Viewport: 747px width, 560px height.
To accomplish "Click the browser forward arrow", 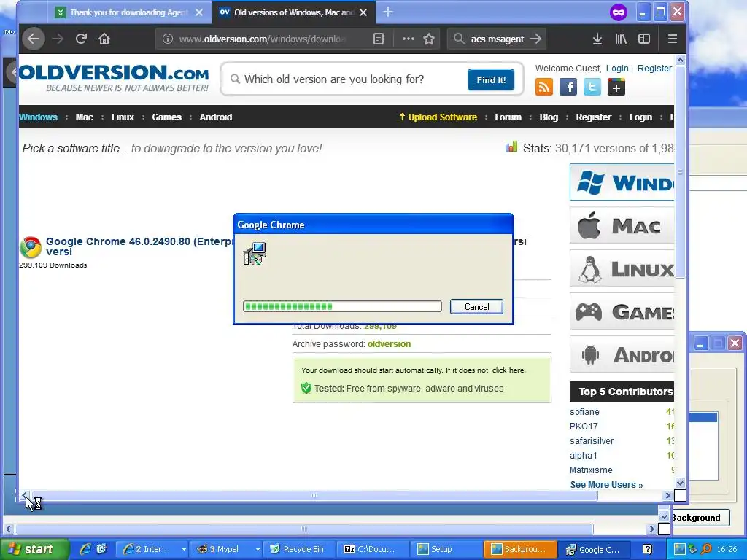I will click(x=58, y=39).
